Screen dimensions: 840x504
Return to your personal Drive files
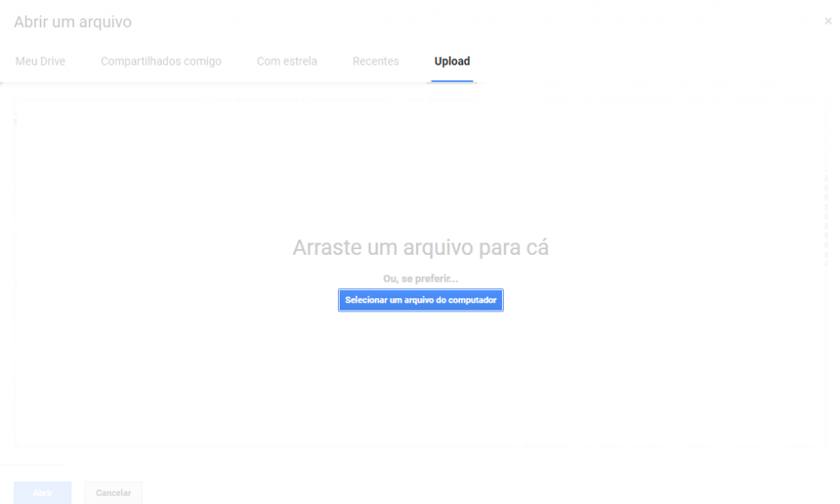point(40,61)
